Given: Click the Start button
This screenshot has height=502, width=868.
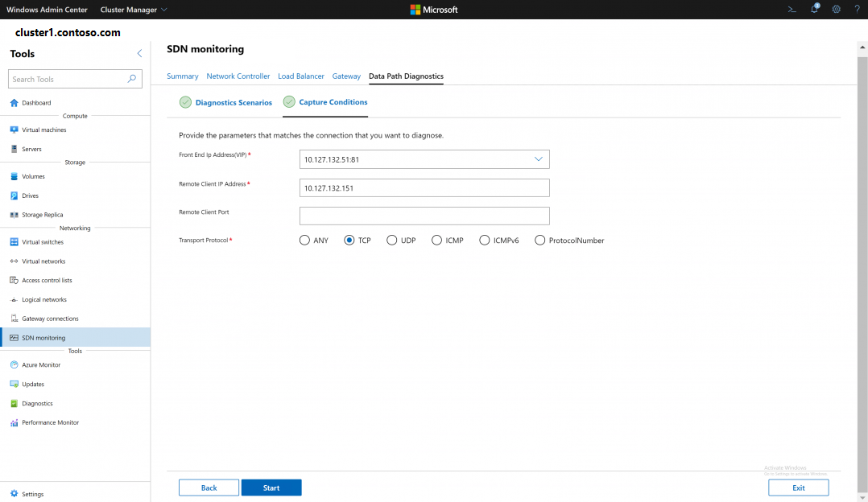Looking at the screenshot, I should [x=271, y=488].
